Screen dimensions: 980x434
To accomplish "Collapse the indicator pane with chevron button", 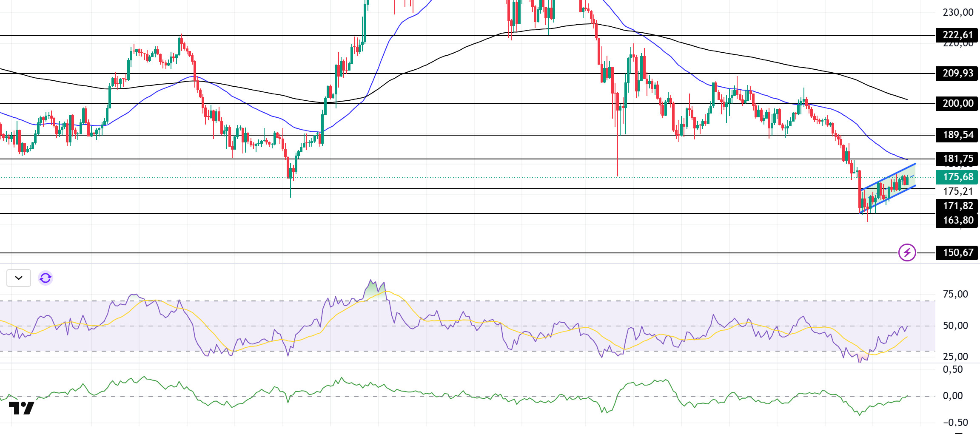I will point(19,278).
